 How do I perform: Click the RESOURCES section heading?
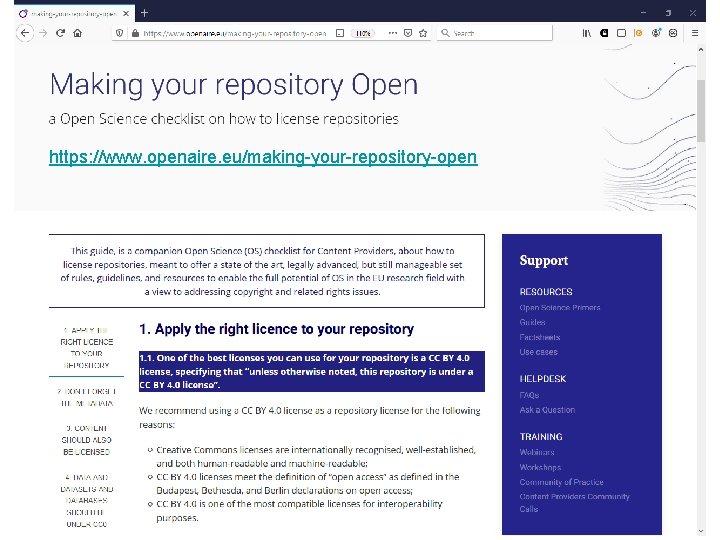(x=546, y=292)
